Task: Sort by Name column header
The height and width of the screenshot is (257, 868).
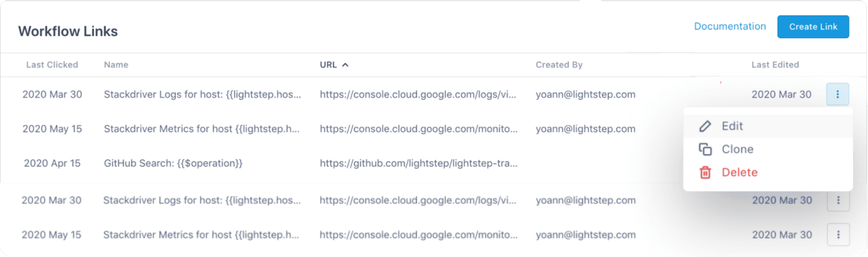Action: click(116, 65)
